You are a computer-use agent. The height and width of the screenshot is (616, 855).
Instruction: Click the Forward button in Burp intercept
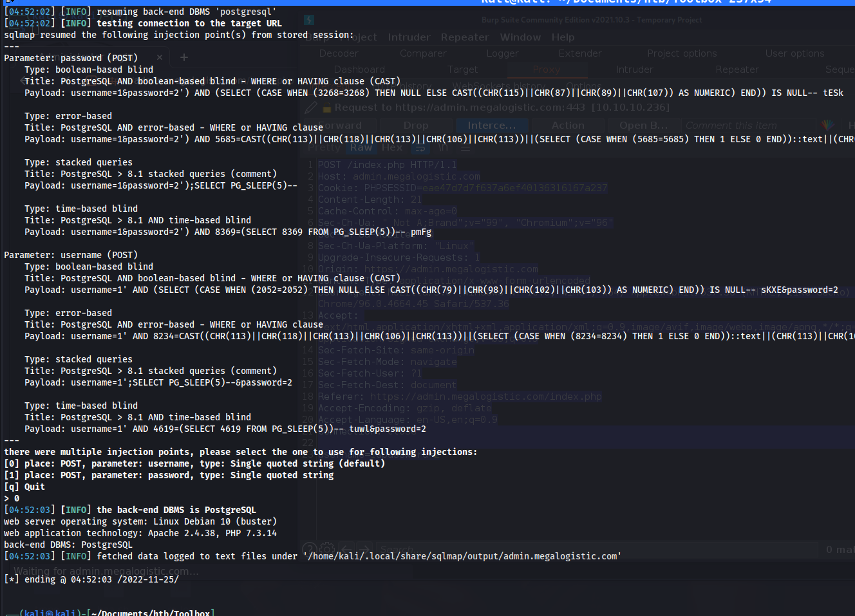339,126
